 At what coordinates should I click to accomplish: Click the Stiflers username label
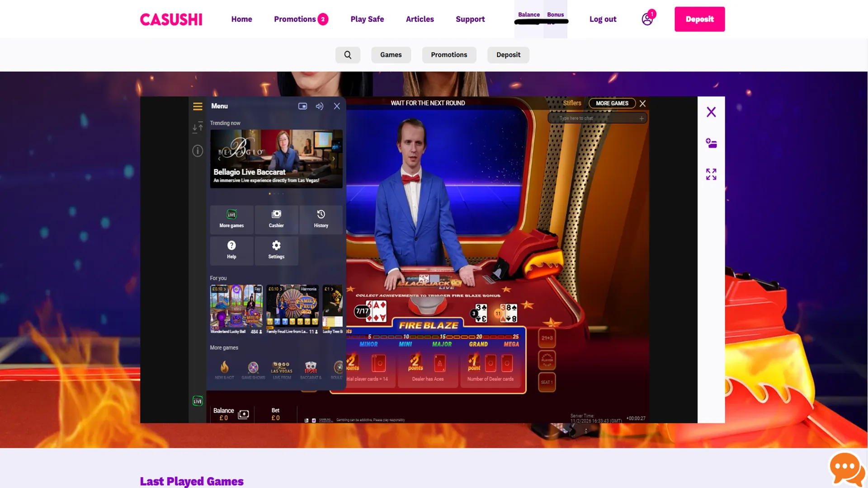click(x=572, y=103)
